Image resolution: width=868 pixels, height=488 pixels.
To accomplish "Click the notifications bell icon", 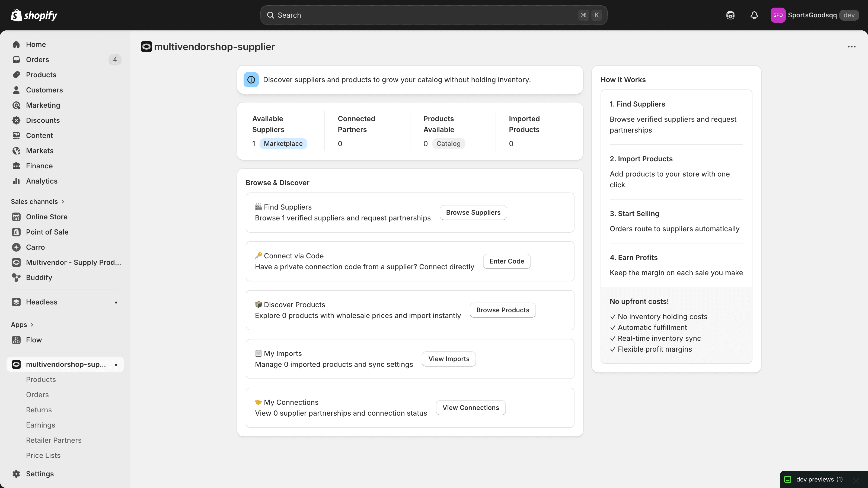I will [x=754, y=15].
